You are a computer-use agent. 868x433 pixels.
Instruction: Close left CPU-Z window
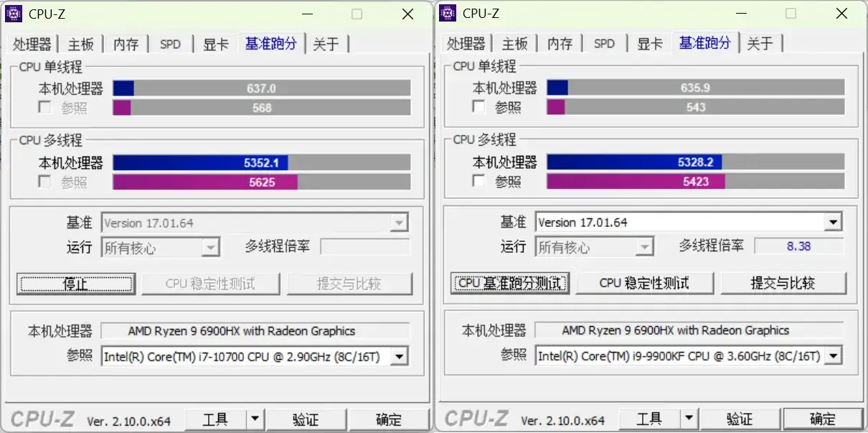[x=407, y=14]
